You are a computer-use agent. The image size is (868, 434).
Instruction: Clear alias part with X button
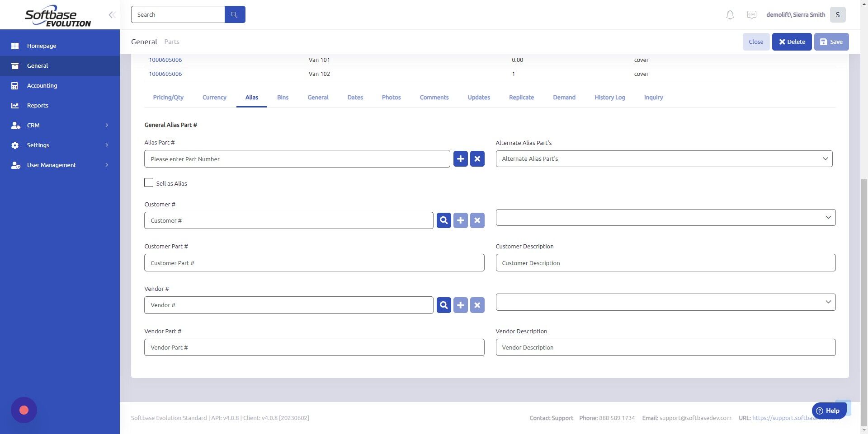click(477, 159)
